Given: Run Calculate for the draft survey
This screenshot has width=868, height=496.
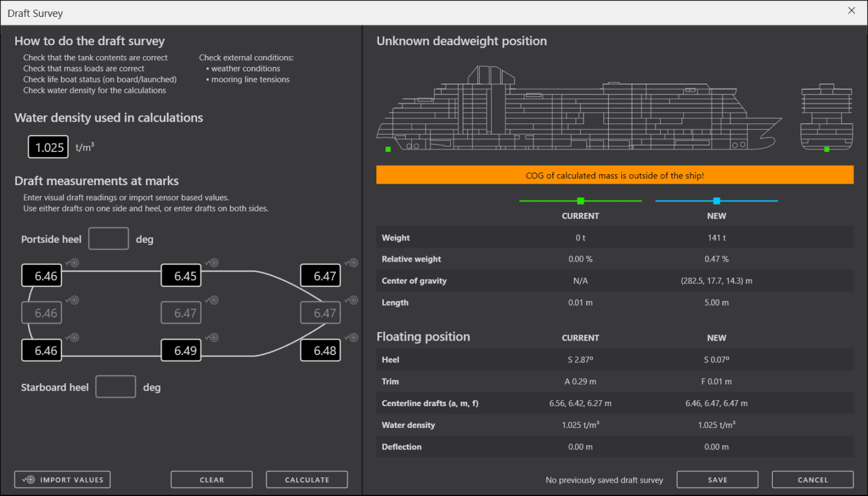Looking at the screenshot, I should [307, 480].
